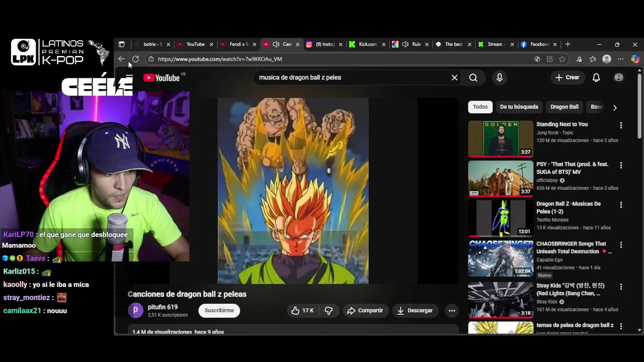Image resolution: width=644 pixels, height=362 pixels.
Task: Select the De tu búsqueda chip
Action: click(519, 107)
